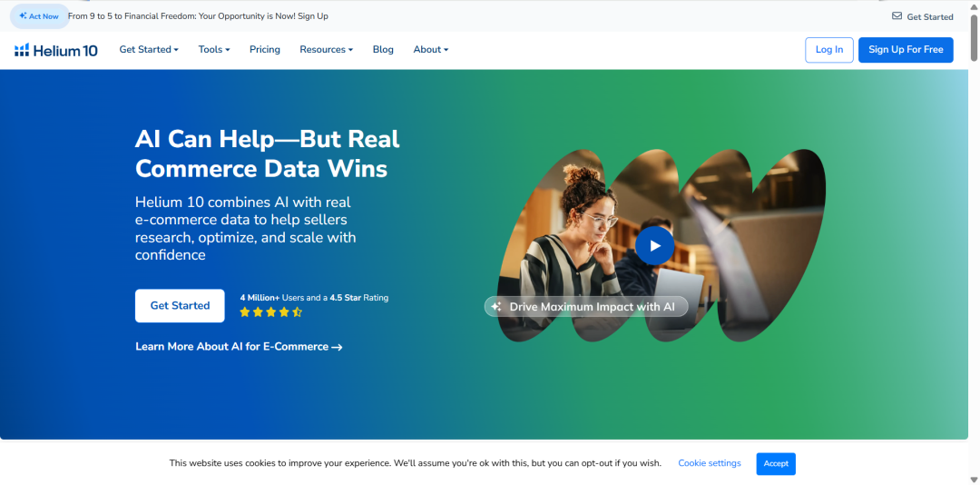Screen dimensions: 980x485
Task: Click the sparkle icon beside Drive Maximum Impact
Action: tap(496, 307)
